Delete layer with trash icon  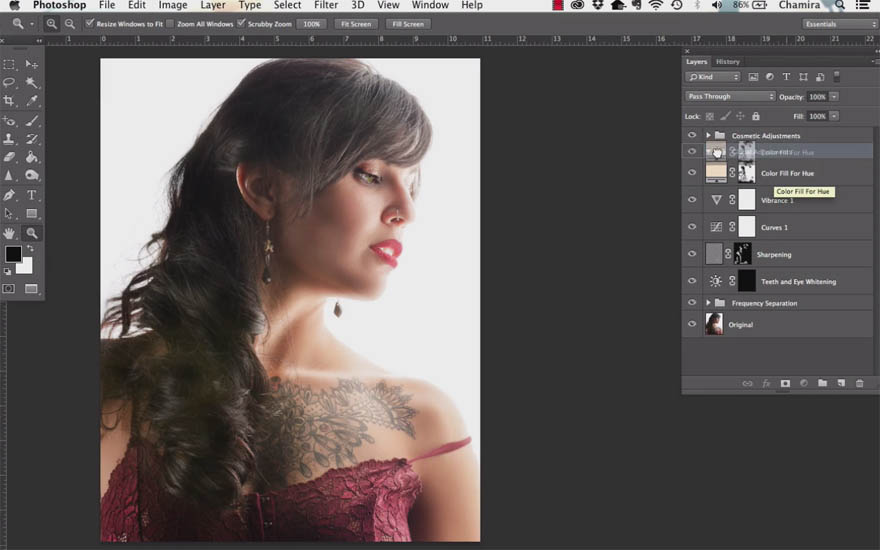tap(859, 383)
